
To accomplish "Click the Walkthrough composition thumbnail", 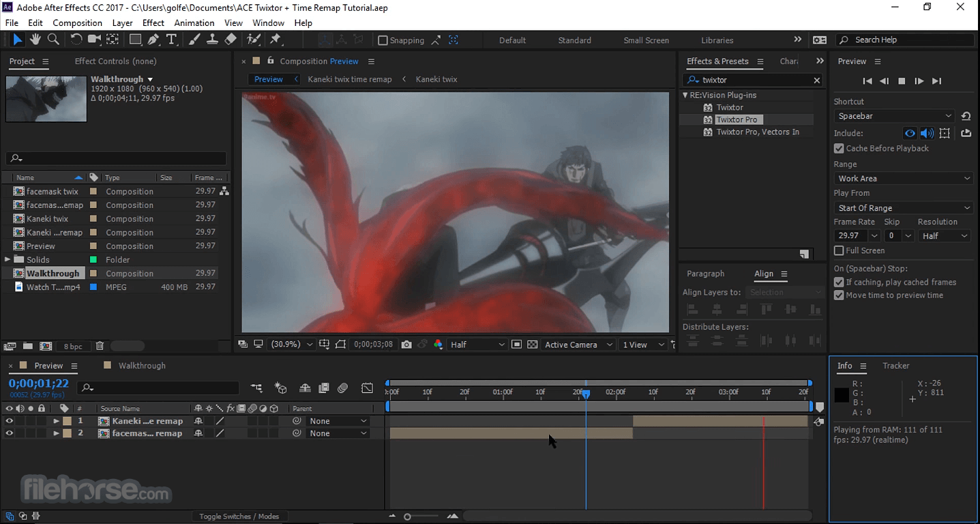I will pos(46,99).
